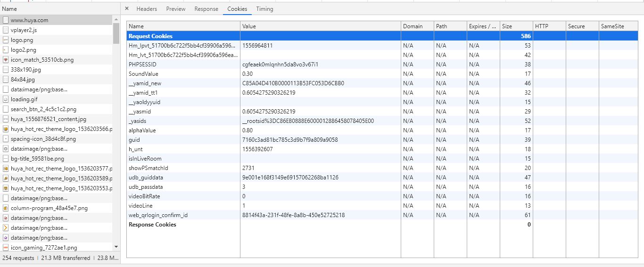644x267 pixels.
Task: Click the 84x84.jpg file icon
Action: (x=6, y=80)
